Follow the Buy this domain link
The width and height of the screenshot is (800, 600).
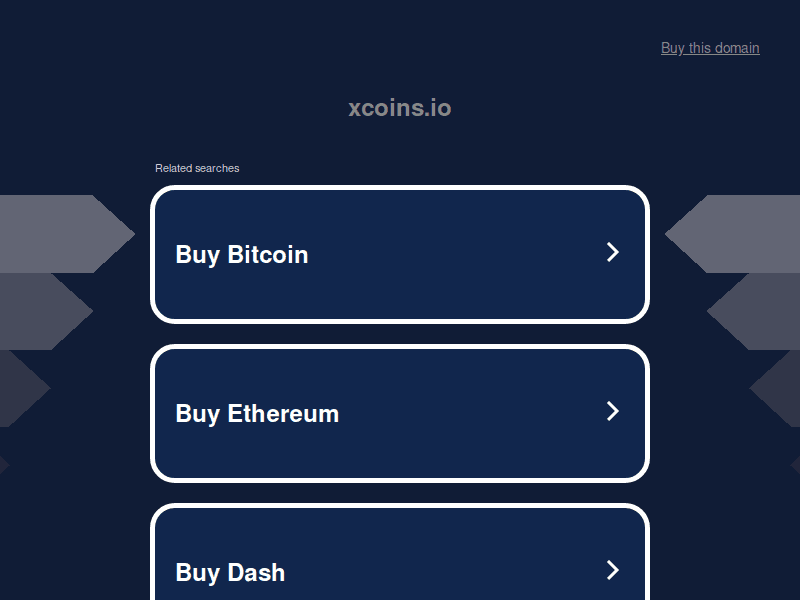click(x=710, y=48)
